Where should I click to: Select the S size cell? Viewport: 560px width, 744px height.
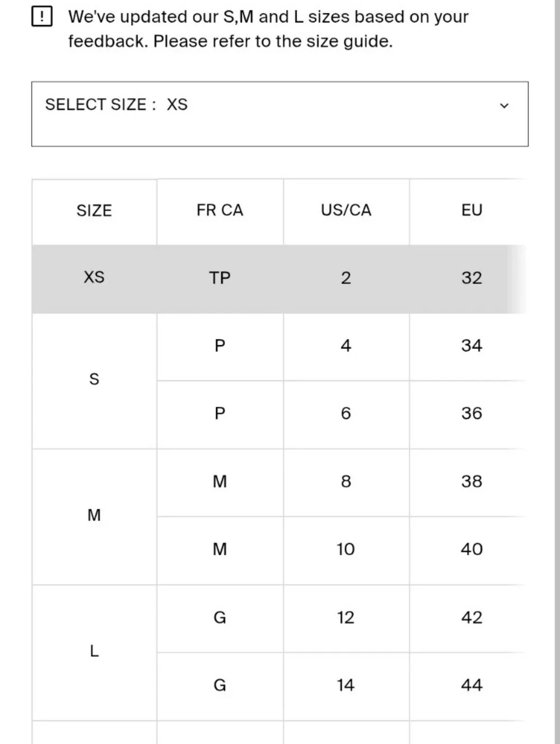(94, 380)
